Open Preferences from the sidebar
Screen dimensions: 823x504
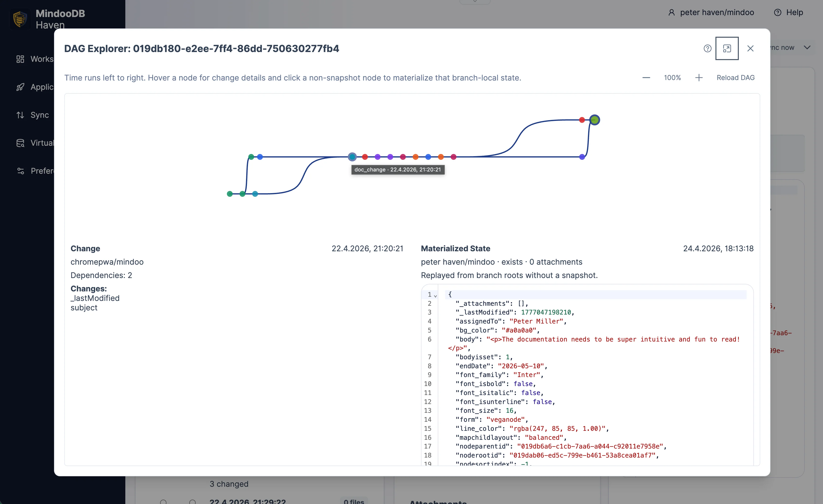(20, 171)
